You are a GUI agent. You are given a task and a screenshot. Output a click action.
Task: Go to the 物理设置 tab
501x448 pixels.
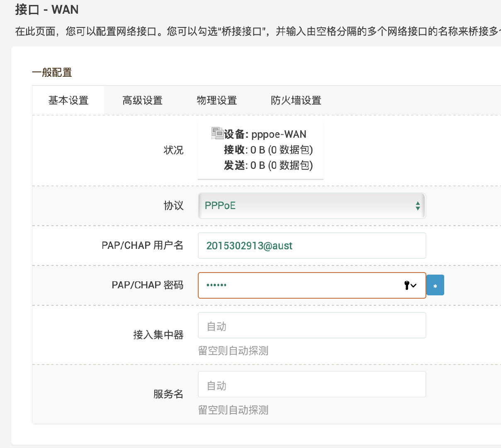(x=216, y=100)
